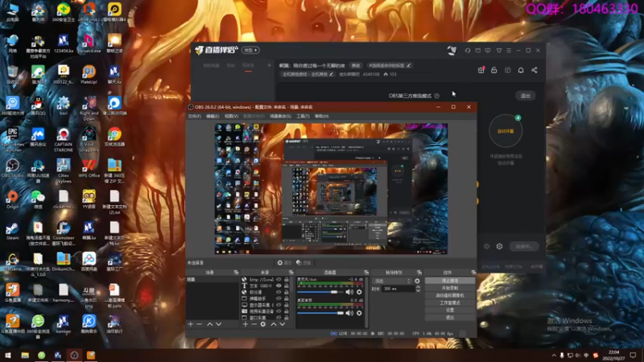Open source properties gear in sources toolbar

pos(263,324)
